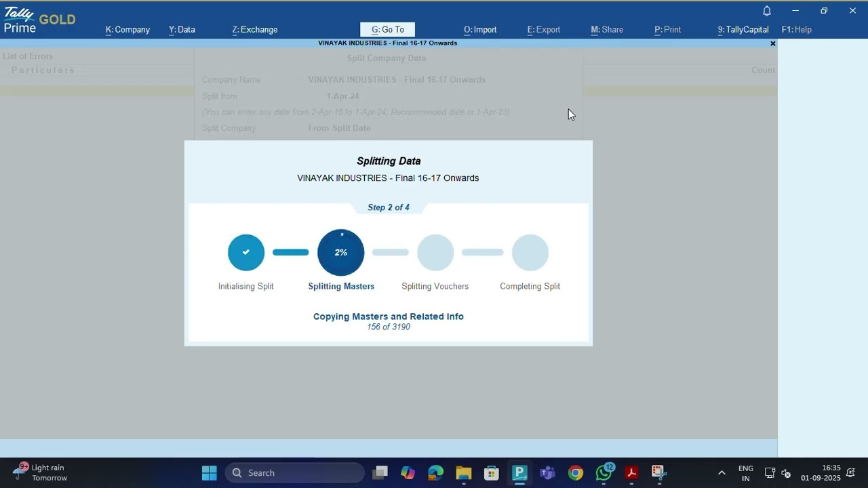
Task: Click the Initialising Split label
Action: [x=246, y=287]
